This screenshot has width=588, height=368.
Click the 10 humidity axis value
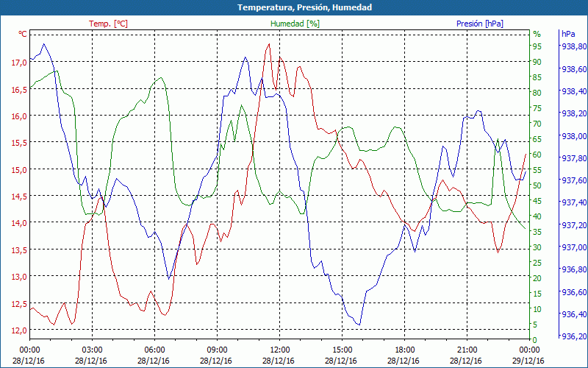click(537, 309)
